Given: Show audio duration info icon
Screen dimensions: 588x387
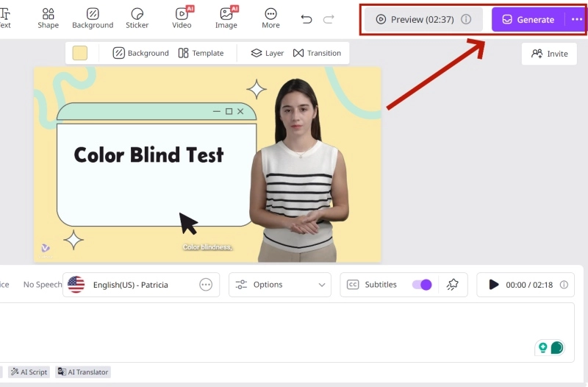Looking at the screenshot, I should pos(564,285).
